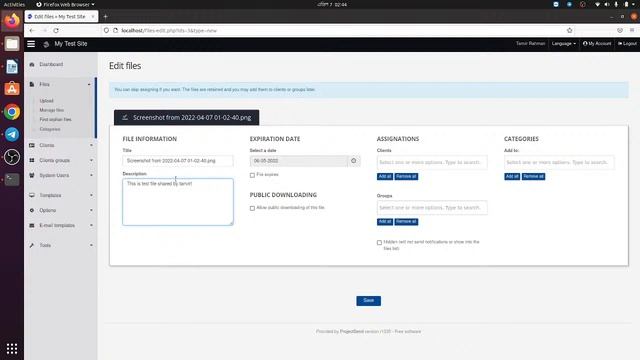This screenshot has width=640, height=360.
Task: Expand the System Users section arrow
Action: pyautogui.click(x=91, y=176)
